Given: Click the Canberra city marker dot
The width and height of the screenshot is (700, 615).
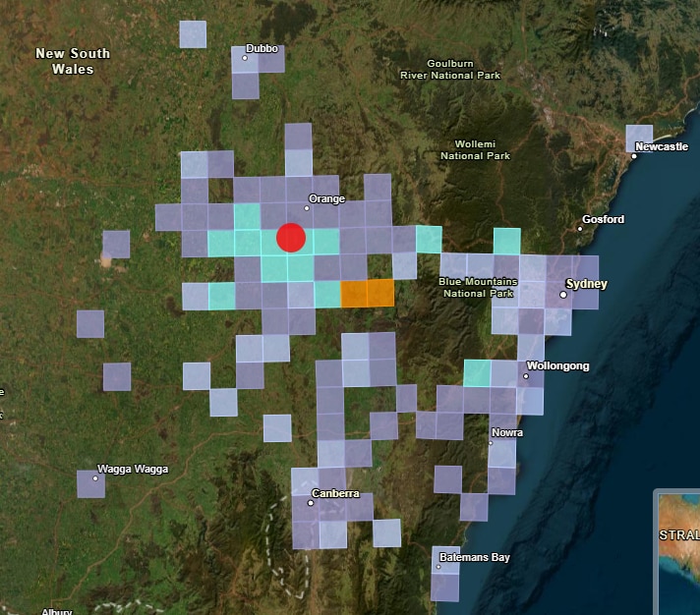Looking at the screenshot, I should tap(311, 503).
